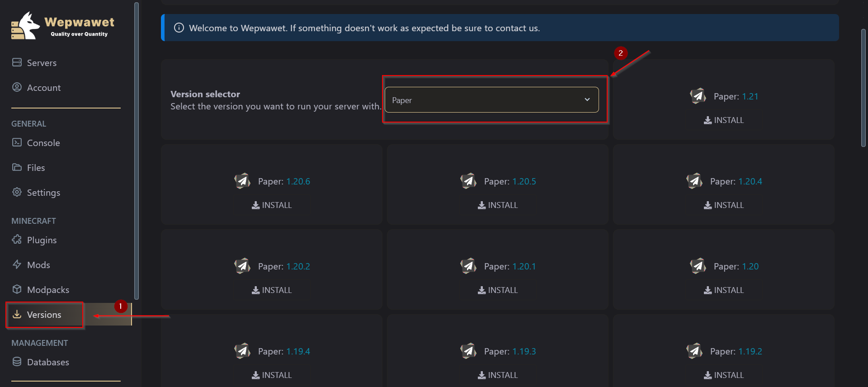868x387 pixels.
Task: Click Paper icon on 1.19.4 card
Action: (242, 351)
